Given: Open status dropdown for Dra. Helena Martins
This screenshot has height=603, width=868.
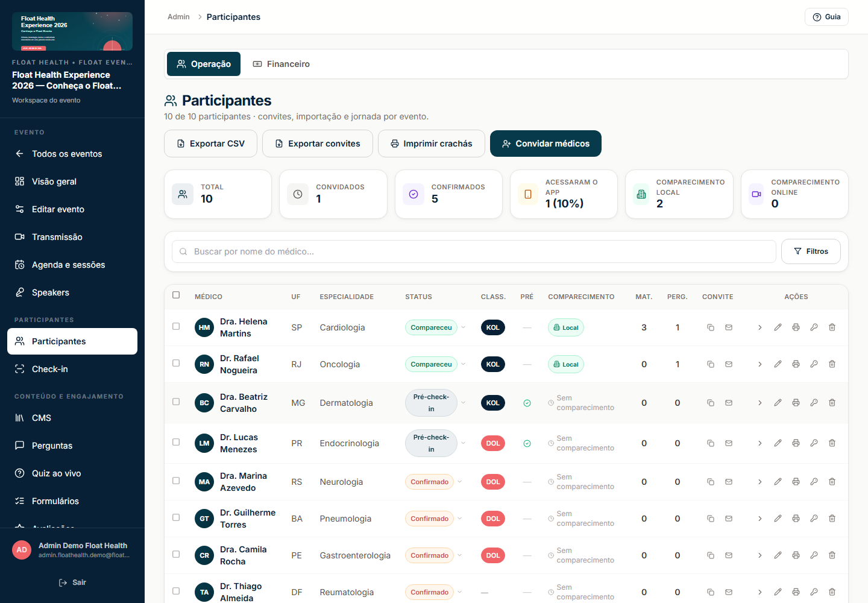Looking at the screenshot, I should (x=463, y=327).
